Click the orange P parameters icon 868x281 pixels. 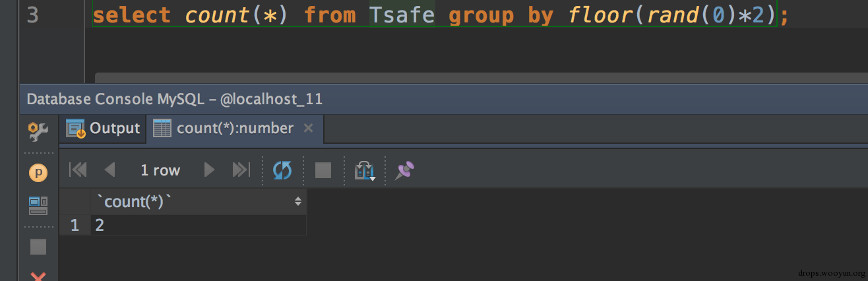[38, 173]
